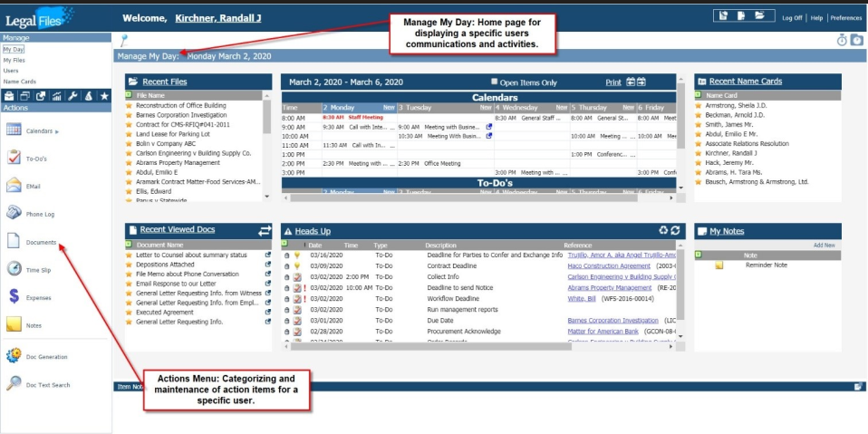The width and height of the screenshot is (868, 434).
Task: Open the wrench tools toolbar icon
Action: (72, 96)
